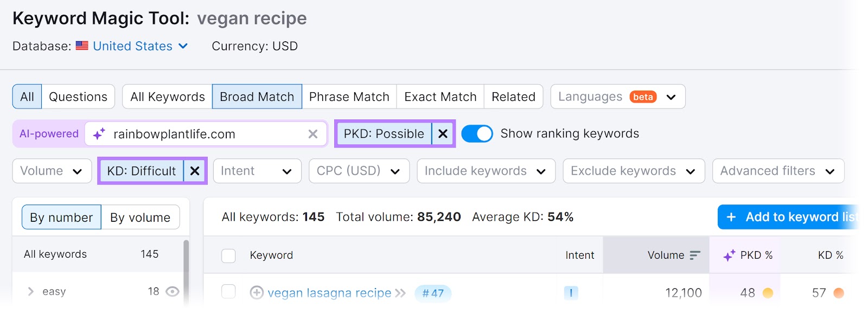Click the plus icon before vegan lasagna recipe

click(257, 293)
